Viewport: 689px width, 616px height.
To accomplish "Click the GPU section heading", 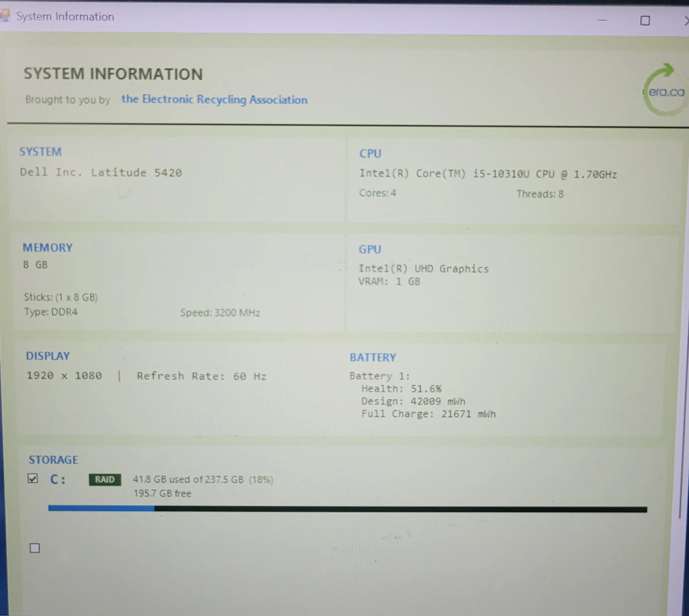I will pos(370,249).
